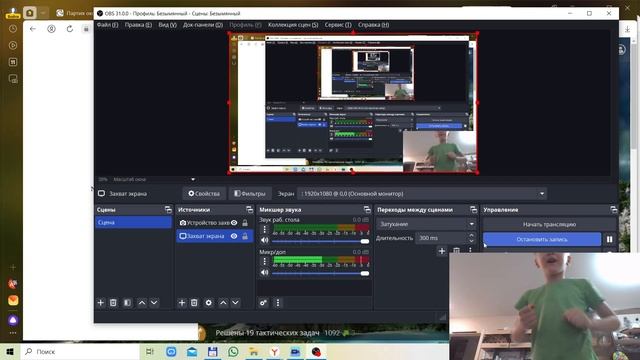Click the taskbar Поиск search box
Image resolution: width=640 pixels, height=360 pixels.
pos(80,351)
